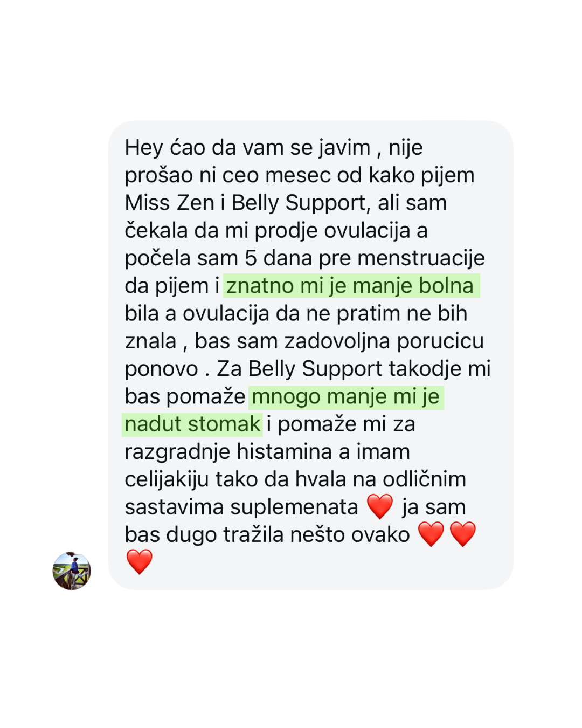Select the highlighted phrase 'znatno mi je manje bolna'

[351, 286]
